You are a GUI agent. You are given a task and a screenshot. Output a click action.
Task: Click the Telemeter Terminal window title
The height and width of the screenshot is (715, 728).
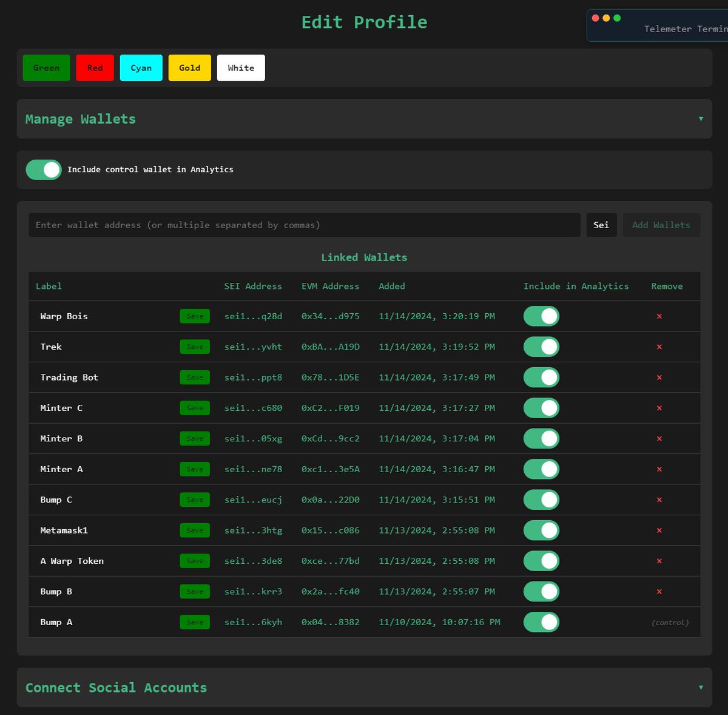tap(686, 29)
